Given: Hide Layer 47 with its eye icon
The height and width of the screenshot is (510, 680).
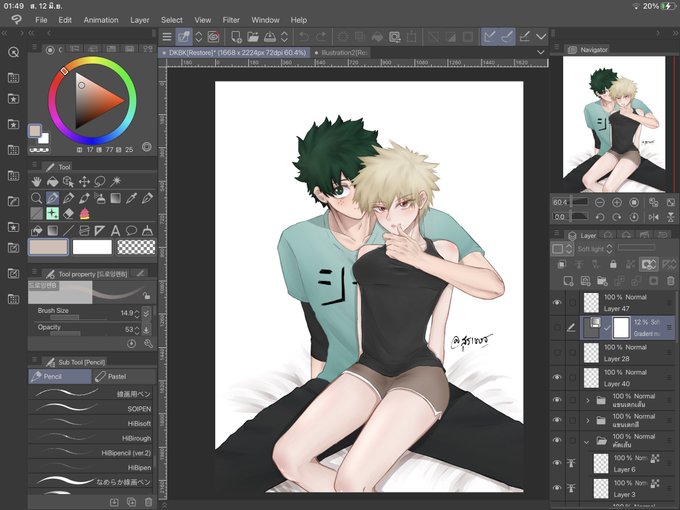Looking at the screenshot, I should [x=557, y=302].
